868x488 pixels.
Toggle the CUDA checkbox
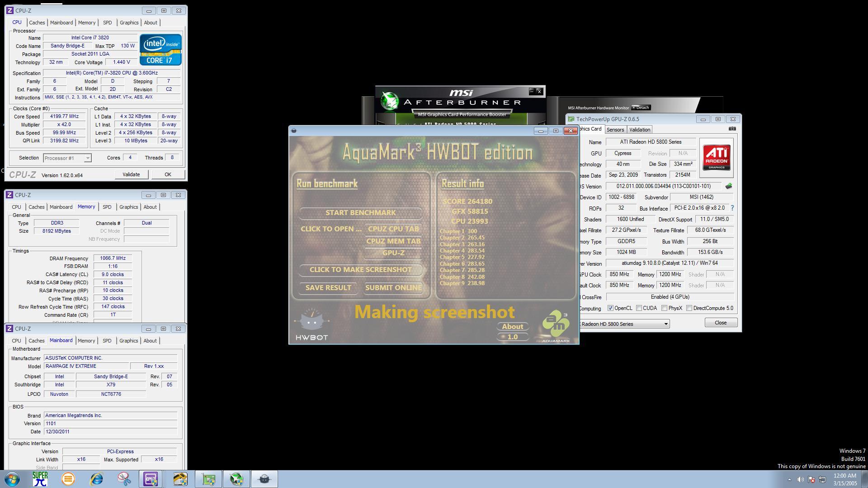pyautogui.click(x=639, y=308)
